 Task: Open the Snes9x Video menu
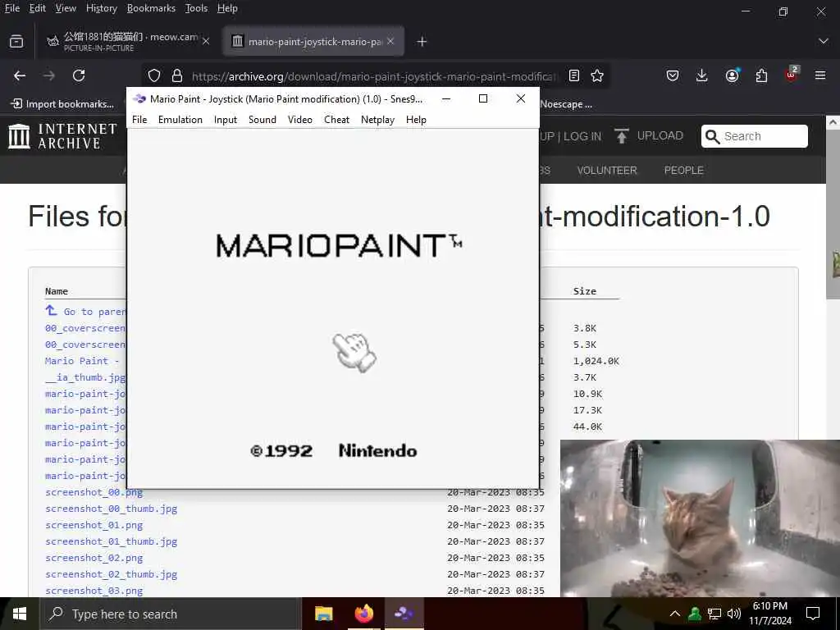pos(300,120)
